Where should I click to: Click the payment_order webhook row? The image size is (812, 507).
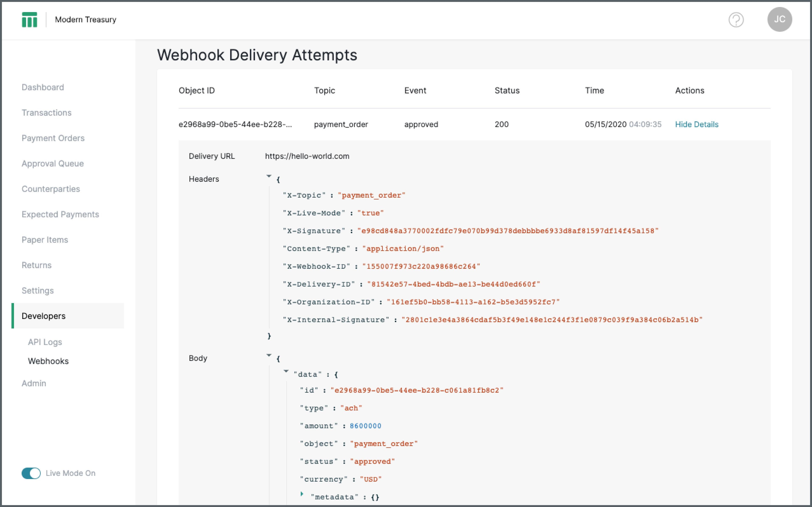click(341, 124)
